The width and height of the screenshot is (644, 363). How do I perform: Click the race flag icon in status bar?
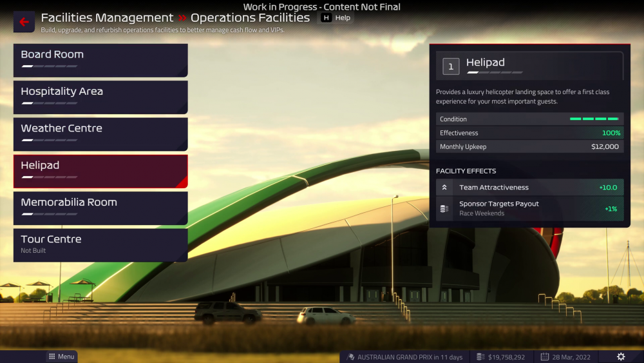[350, 357]
